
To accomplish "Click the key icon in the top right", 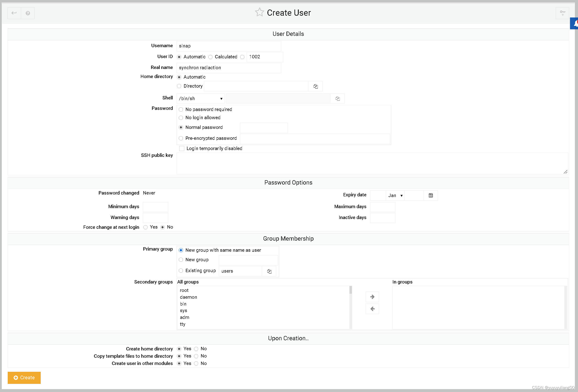I will [562, 13].
